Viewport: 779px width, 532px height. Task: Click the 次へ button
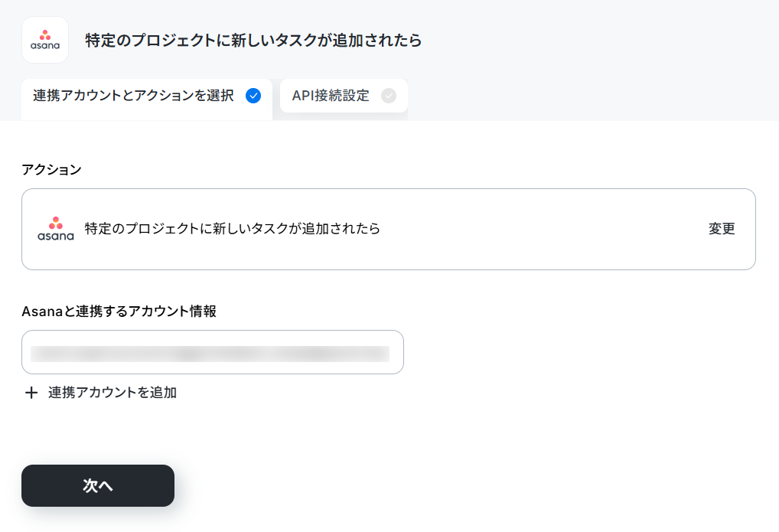click(98, 486)
